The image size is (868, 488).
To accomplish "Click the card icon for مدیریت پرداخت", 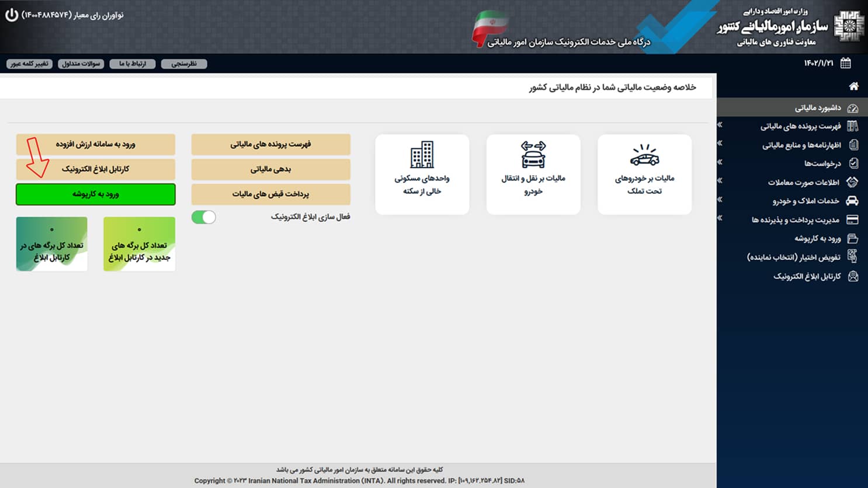I will [x=852, y=219].
